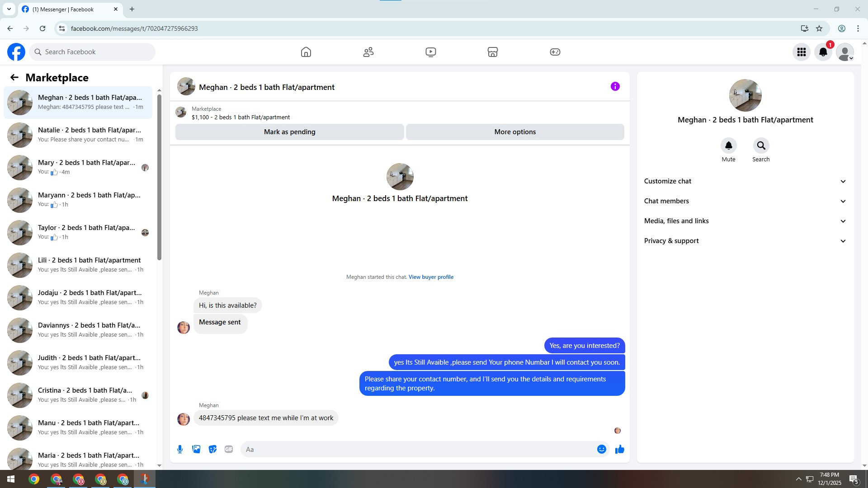Show hidden system tray icons
This screenshot has height=488, width=868.
(x=798, y=479)
